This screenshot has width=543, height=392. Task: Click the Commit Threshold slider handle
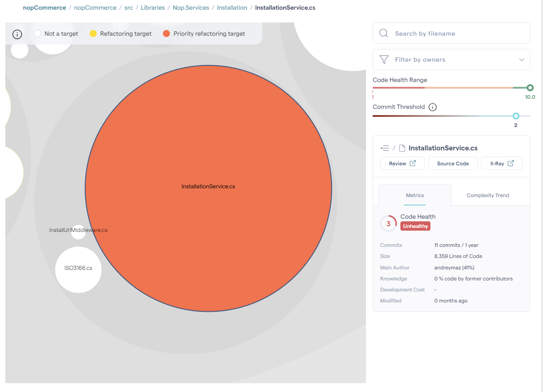point(516,116)
